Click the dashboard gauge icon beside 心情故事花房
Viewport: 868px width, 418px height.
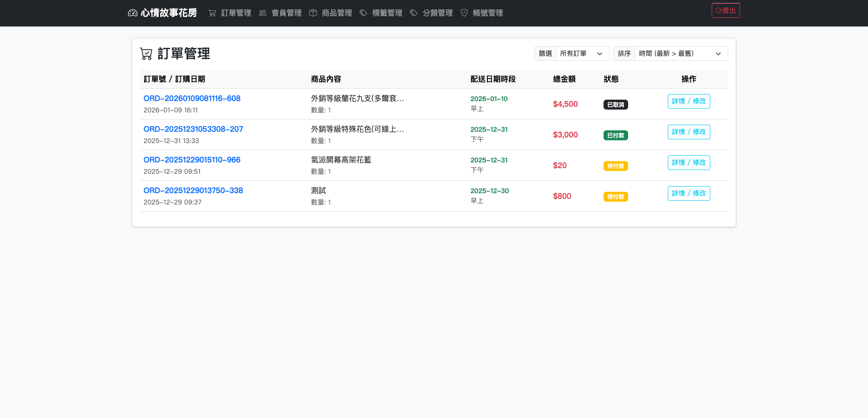133,13
